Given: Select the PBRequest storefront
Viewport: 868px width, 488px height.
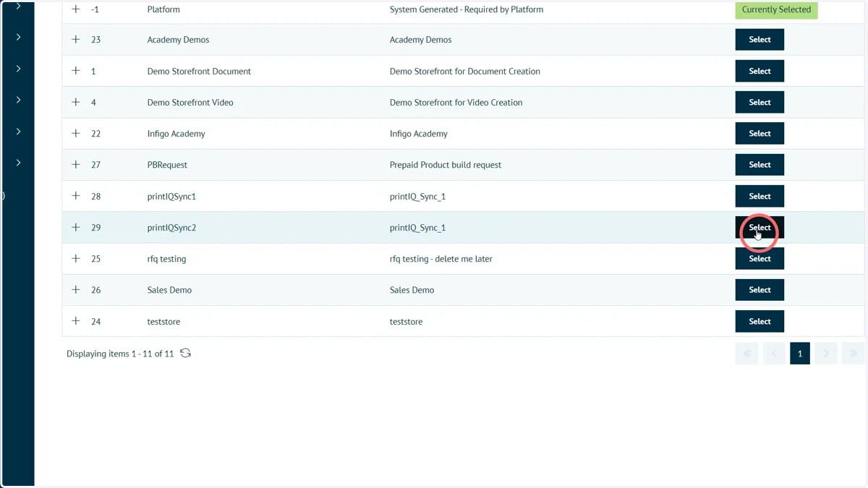Looking at the screenshot, I should click(x=759, y=164).
